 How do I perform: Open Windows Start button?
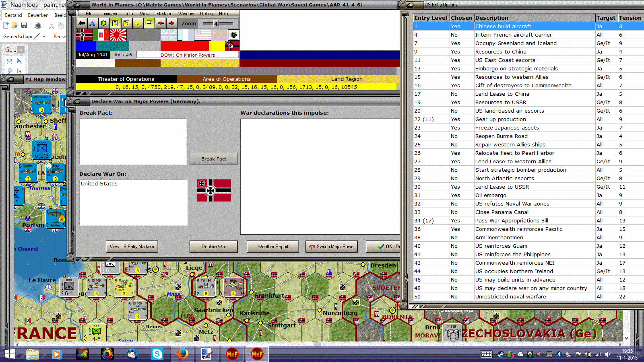click(x=10, y=354)
